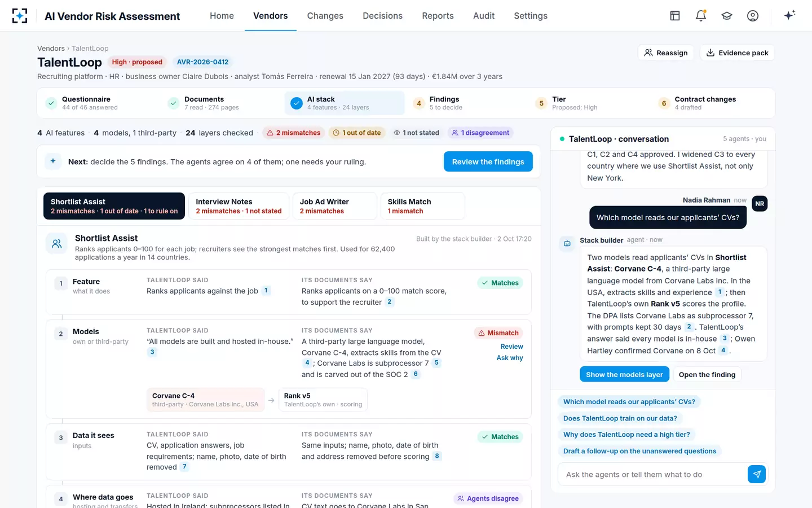The width and height of the screenshot is (812, 508).
Task: Open the Contract changes step
Action: coord(712,103)
